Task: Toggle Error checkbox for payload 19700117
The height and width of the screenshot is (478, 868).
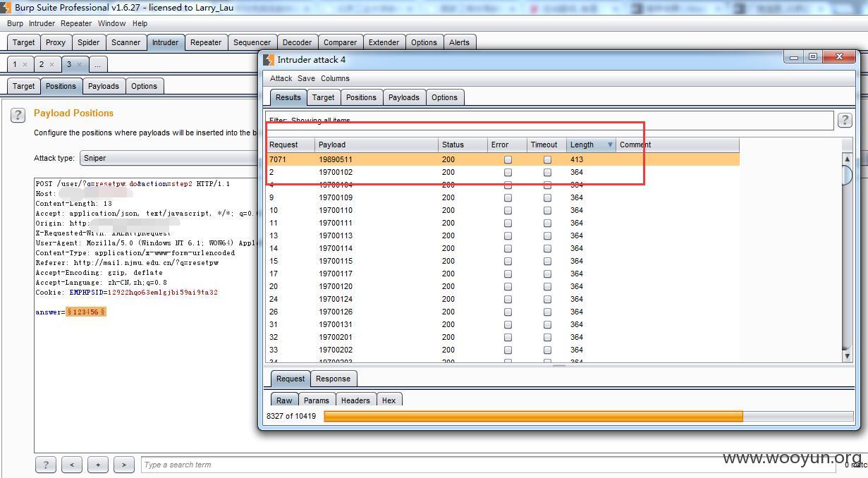Action: [x=508, y=274]
